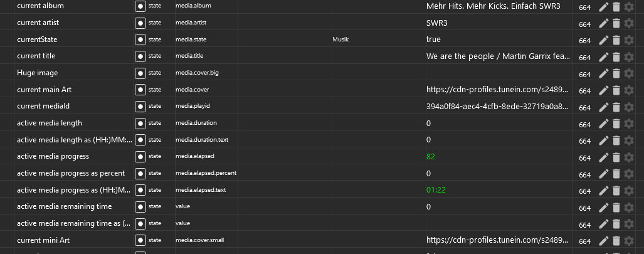Delete the active media progress object

(x=616, y=157)
